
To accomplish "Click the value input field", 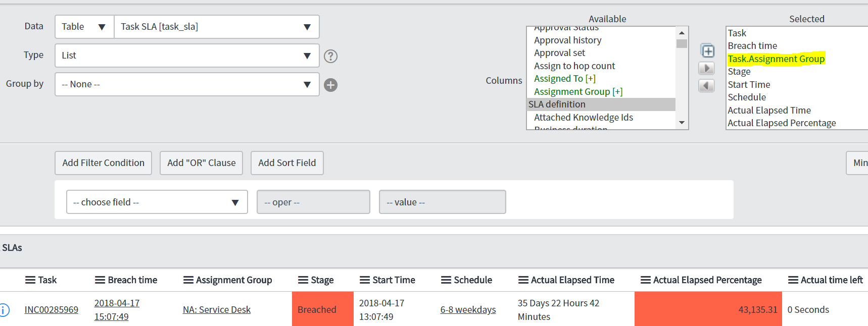I will (443, 202).
